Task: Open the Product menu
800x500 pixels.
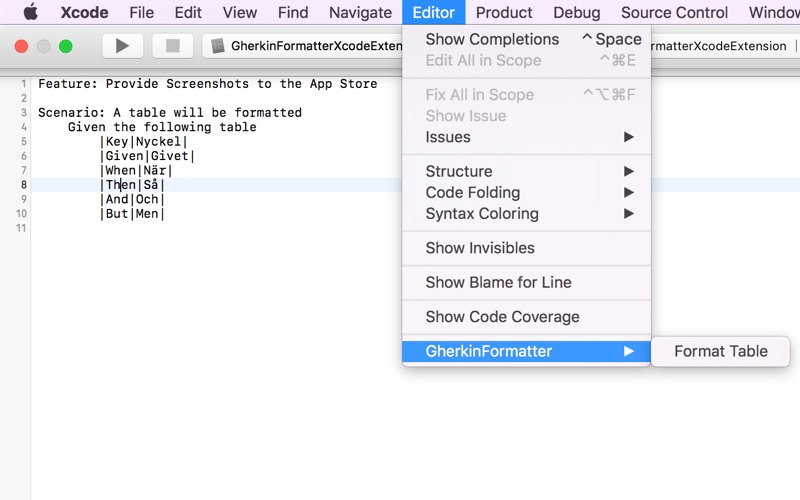Action: pos(504,12)
